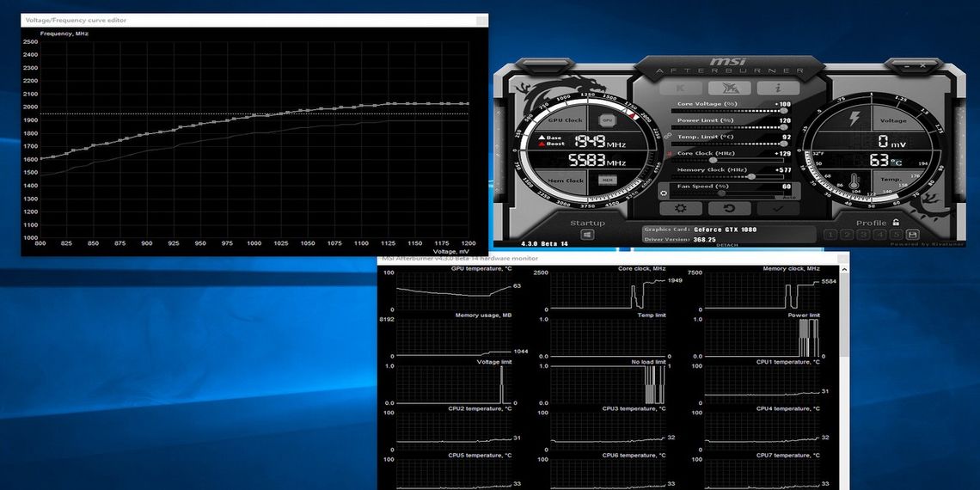Click the lightning bolt voltage icon
This screenshot has width=980, height=490.
pos(854,119)
